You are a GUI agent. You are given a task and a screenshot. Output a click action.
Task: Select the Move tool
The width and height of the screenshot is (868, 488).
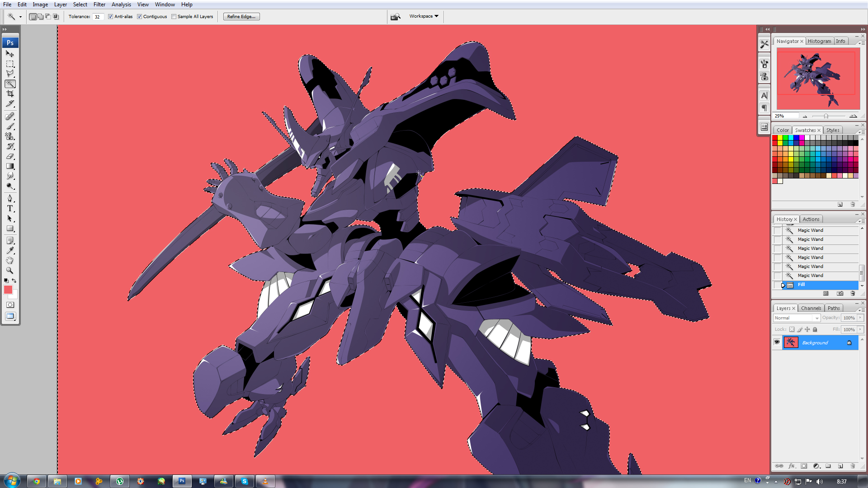[10, 54]
